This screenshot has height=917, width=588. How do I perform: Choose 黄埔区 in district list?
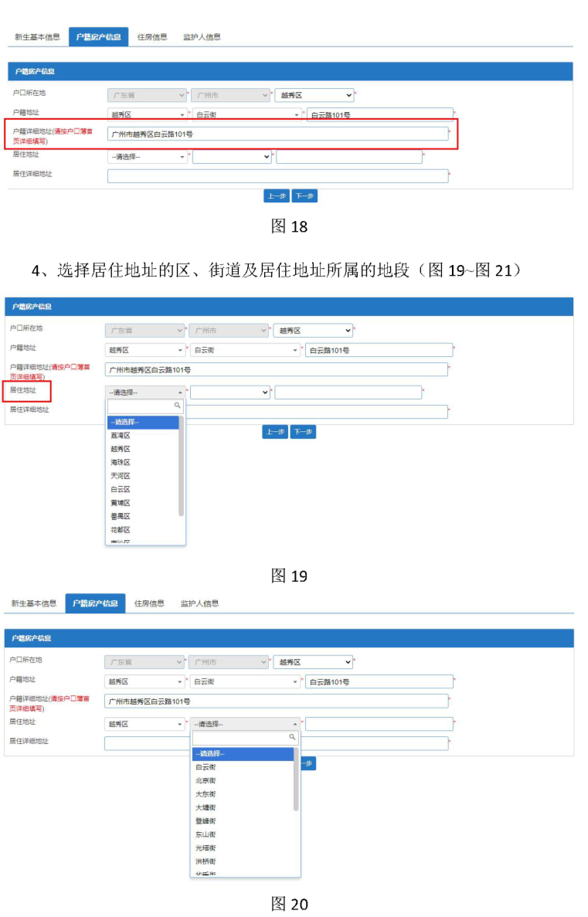(143, 503)
